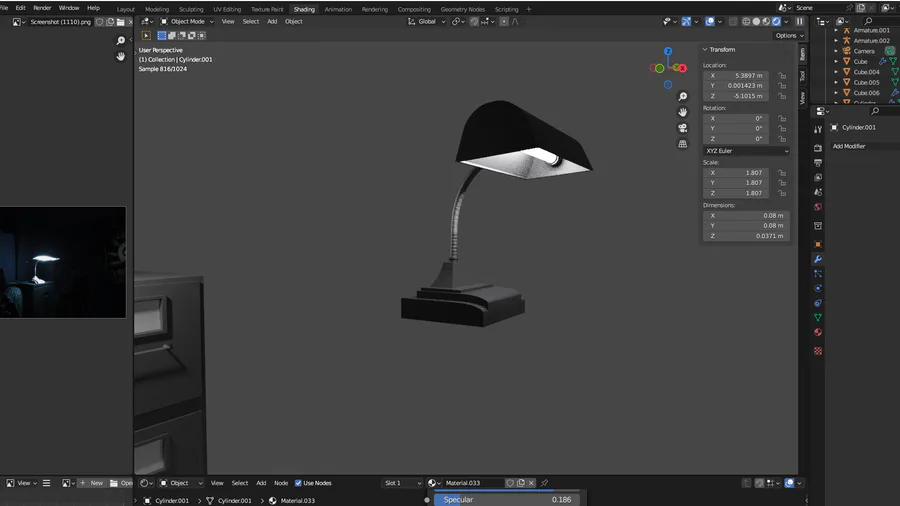Viewport: 900px width, 506px height.
Task: Click the New image button
Action: pos(91,483)
